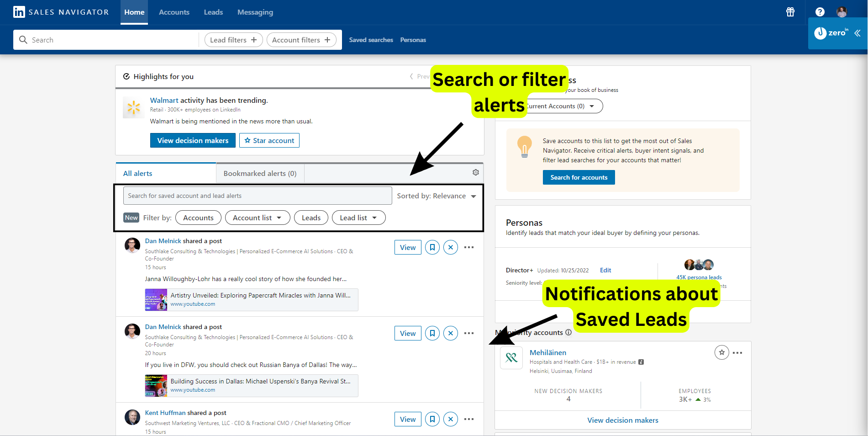This screenshot has width=868, height=436.
Task: Focus the saved account and lead alerts search
Action: [x=258, y=196]
